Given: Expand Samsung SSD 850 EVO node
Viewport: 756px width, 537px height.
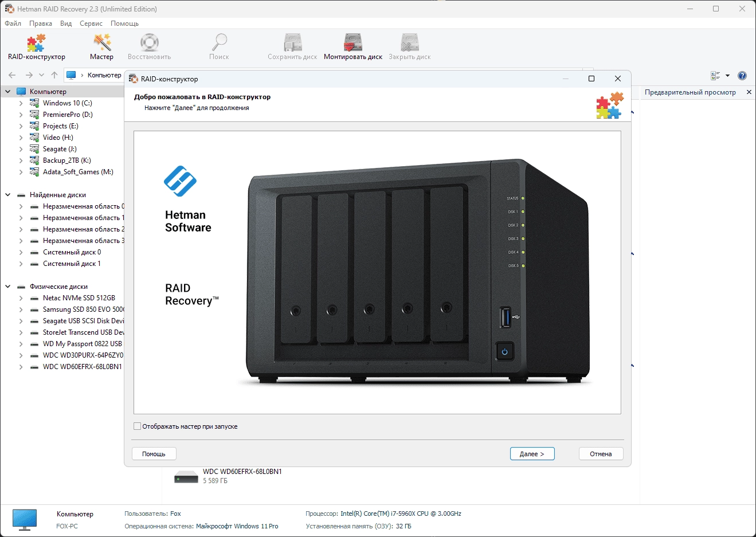Looking at the screenshot, I should coord(21,309).
